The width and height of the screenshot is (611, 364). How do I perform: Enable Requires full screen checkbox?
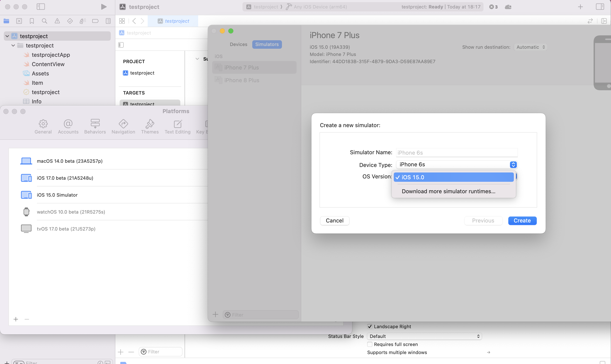[370, 344]
